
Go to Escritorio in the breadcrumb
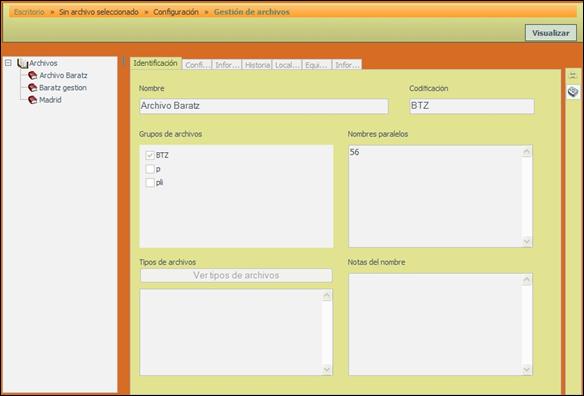click(x=29, y=12)
